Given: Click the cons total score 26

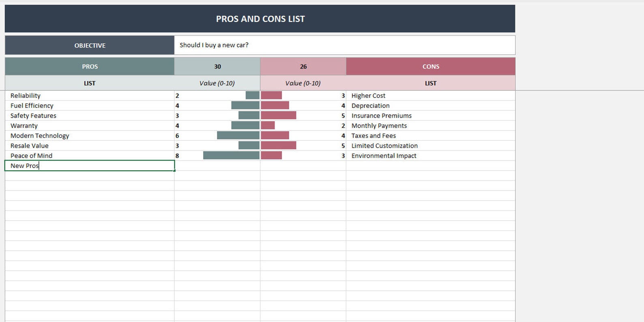Looking at the screenshot, I should (x=303, y=67).
